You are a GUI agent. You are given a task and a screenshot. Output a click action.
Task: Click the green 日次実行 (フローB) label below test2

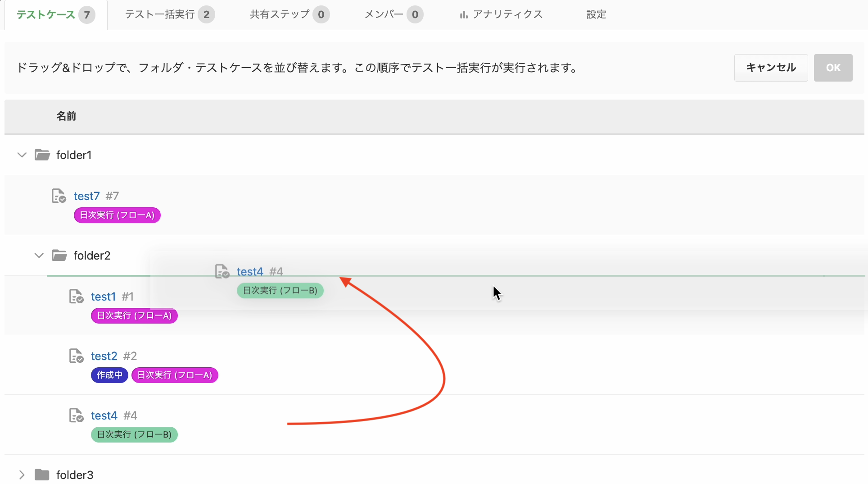(x=134, y=434)
